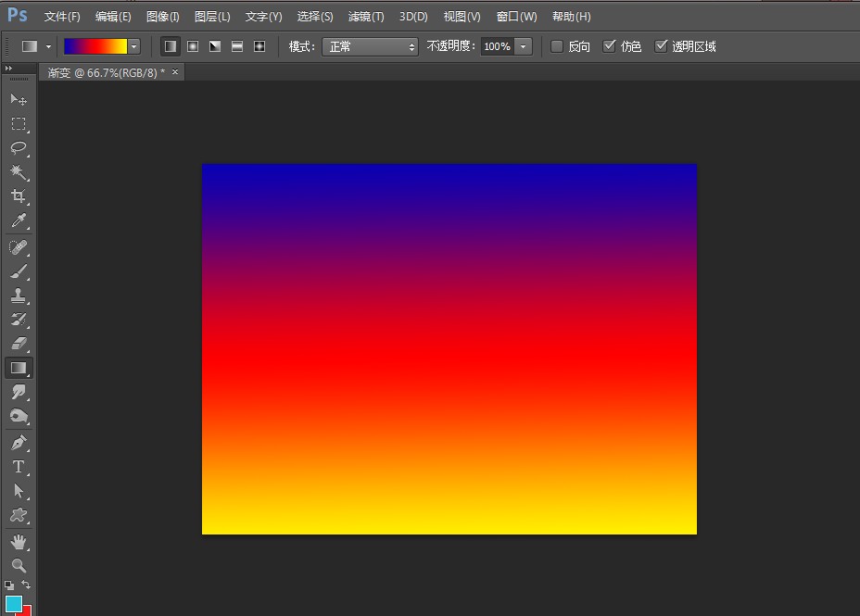Select the History Brush tool
Viewport: 860px width, 616px height.
tap(19, 320)
